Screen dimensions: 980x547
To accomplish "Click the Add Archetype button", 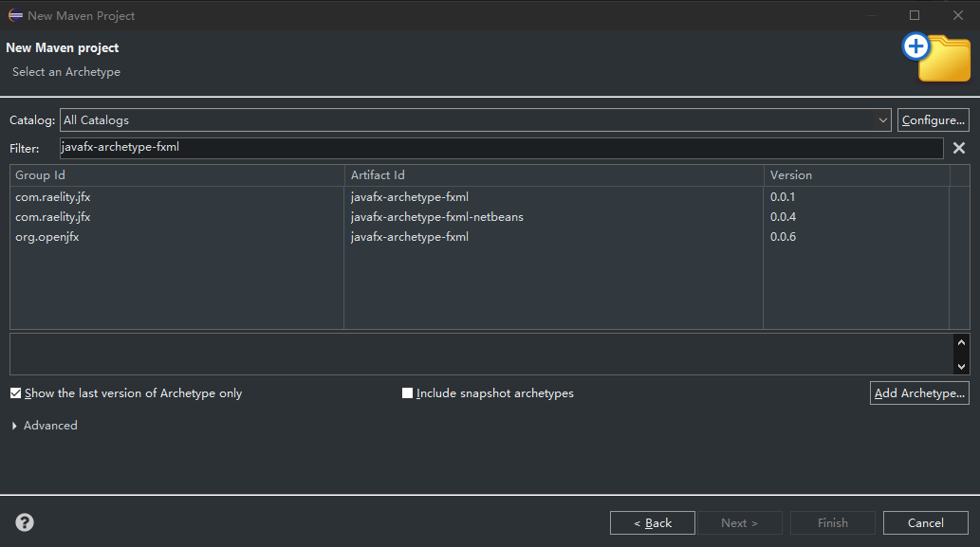I will tap(918, 392).
